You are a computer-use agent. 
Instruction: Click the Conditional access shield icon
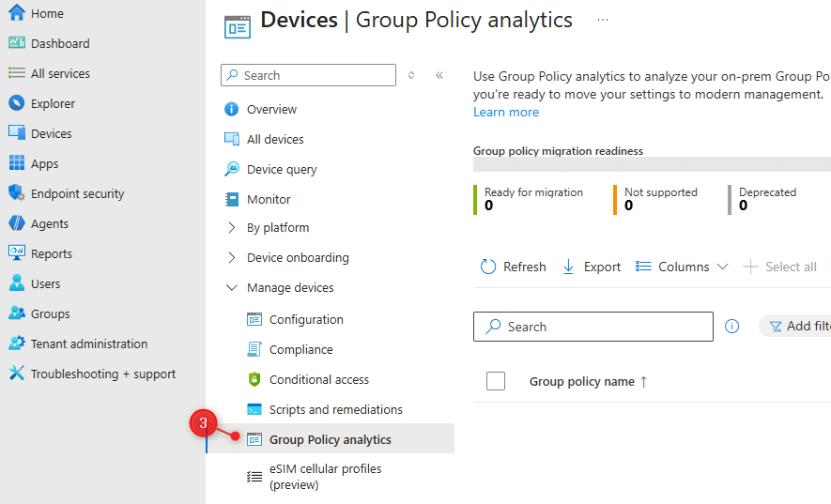(254, 379)
